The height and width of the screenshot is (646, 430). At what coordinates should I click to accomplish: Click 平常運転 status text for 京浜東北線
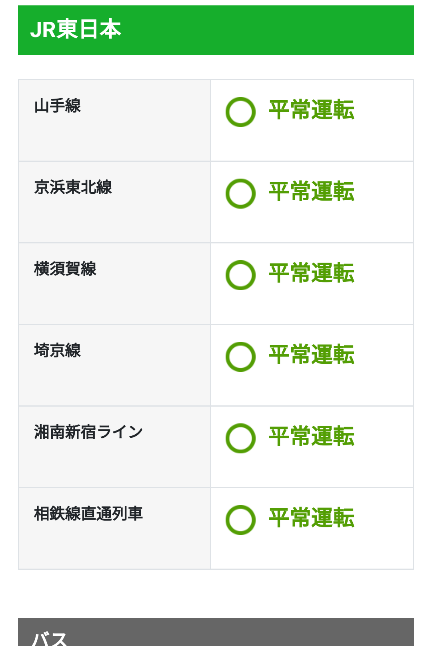pyautogui.click(x=311, y=191)
